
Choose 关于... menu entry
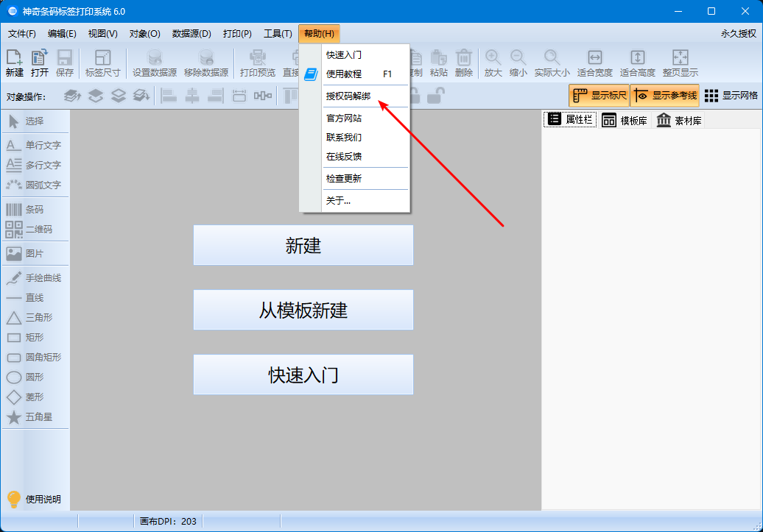355,200
